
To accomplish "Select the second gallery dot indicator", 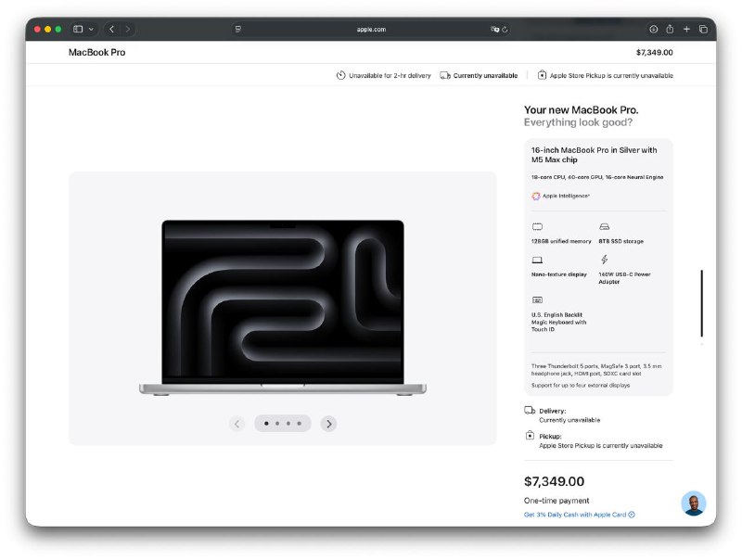I will click(277, 424).
